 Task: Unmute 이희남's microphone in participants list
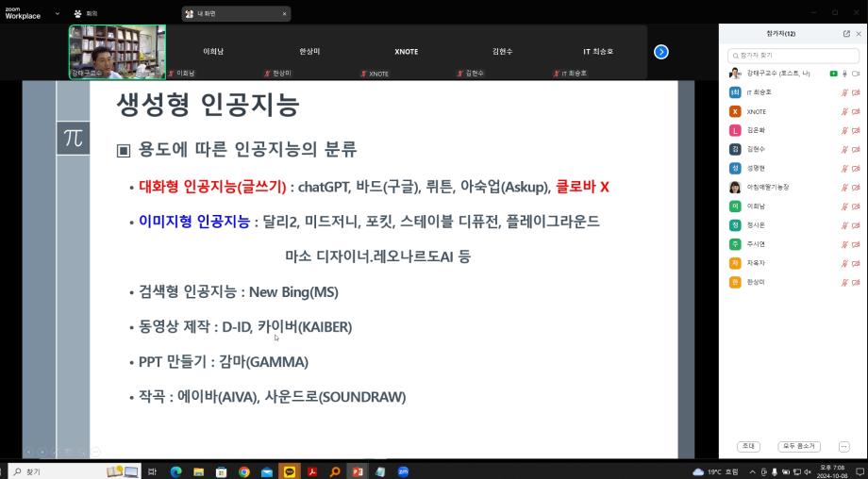(x=844, y=206)
